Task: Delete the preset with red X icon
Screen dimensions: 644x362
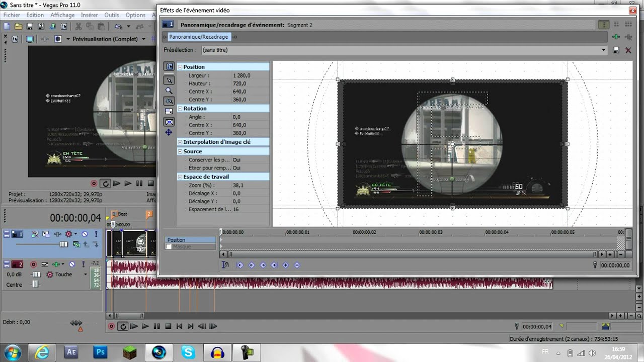Action: (628, 50)
